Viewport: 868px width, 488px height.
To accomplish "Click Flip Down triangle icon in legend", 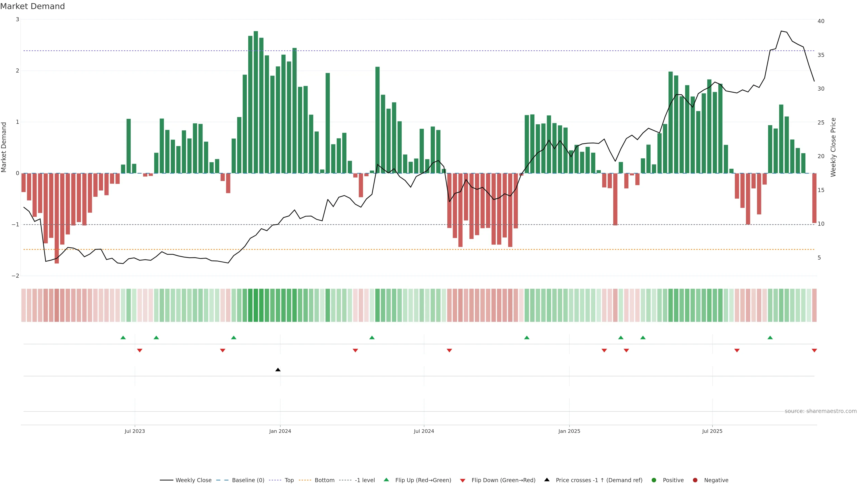I will click(463, 480).
